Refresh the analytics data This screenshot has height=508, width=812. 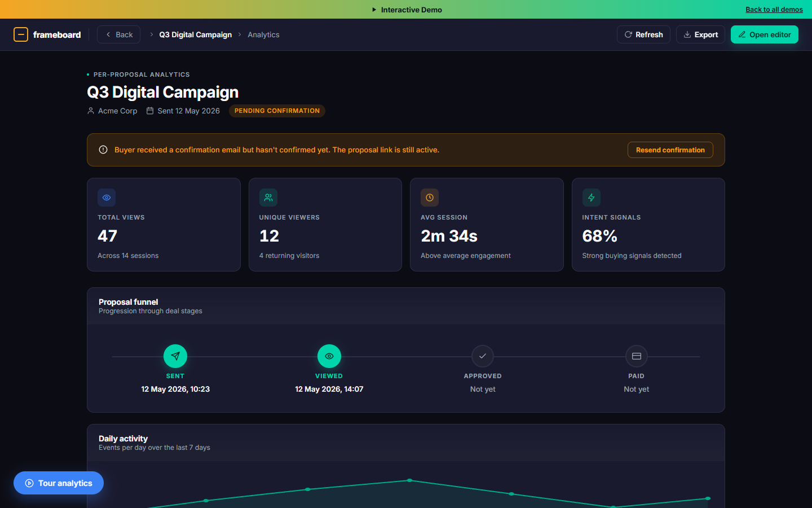click(x=643, y=34)
